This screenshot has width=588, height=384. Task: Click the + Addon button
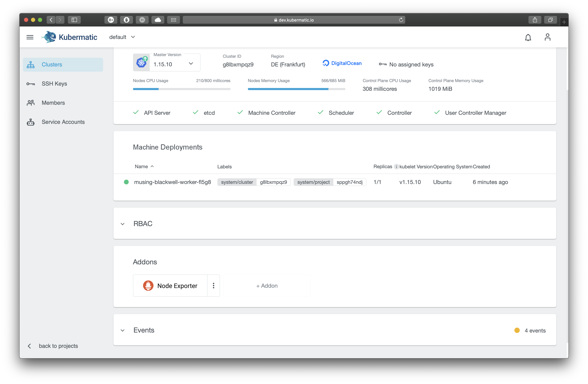267,286
